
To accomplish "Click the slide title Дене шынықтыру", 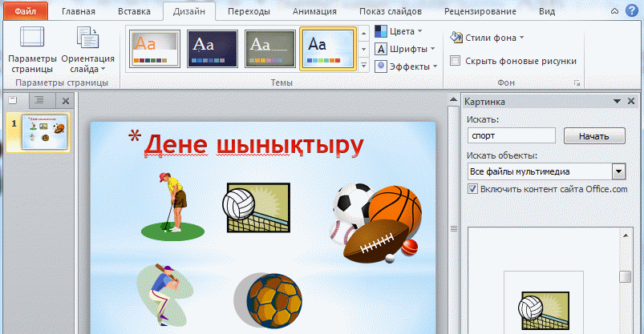I will pos(253,145).
